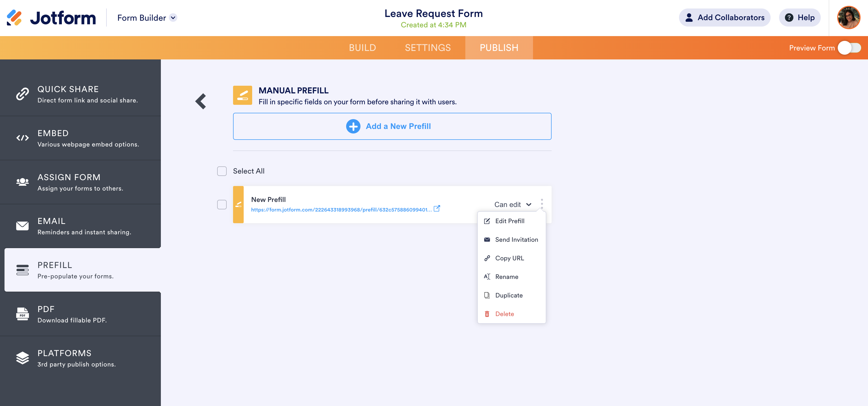Open the external link icon after prefill URL

tap(437, 209)
